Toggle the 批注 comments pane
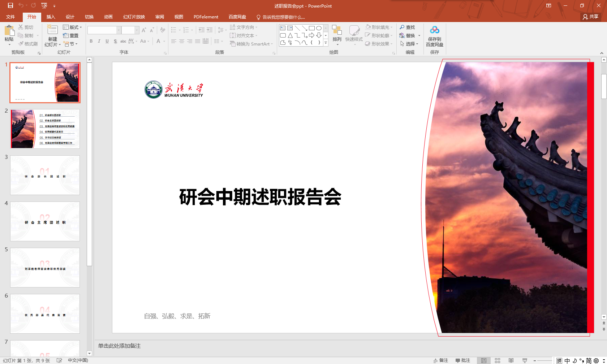607x364 pixels. click(463, 360)
